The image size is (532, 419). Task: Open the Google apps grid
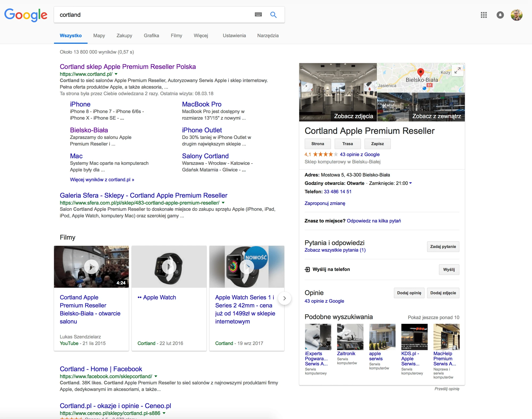point(484,15)
